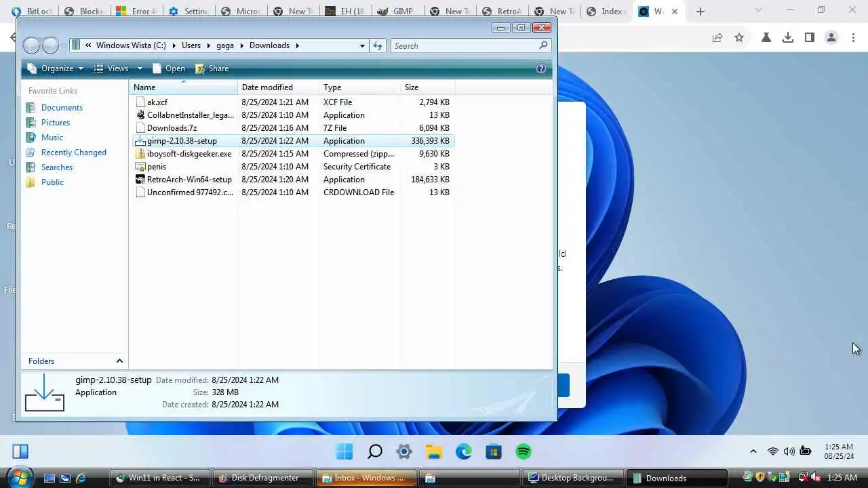Image resolution: width=868 pixels, height=488 pixels.
Task: Click the Users breadcrumb segment
Action: 191,45
